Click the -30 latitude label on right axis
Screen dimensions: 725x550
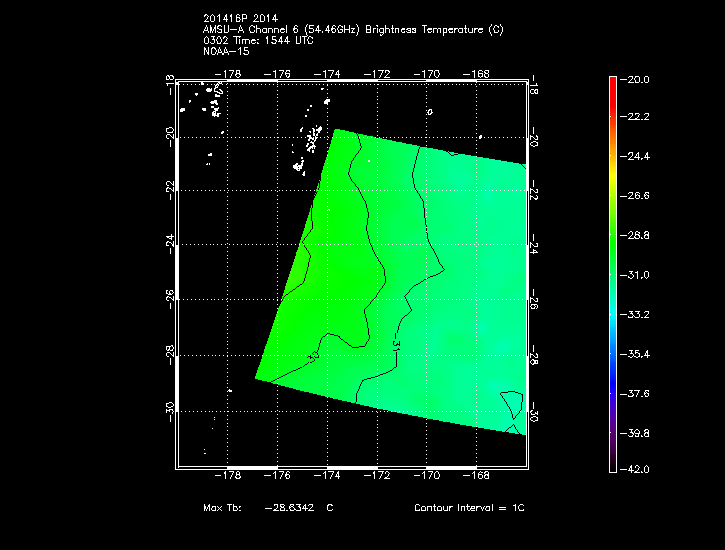tap(534, 411)
